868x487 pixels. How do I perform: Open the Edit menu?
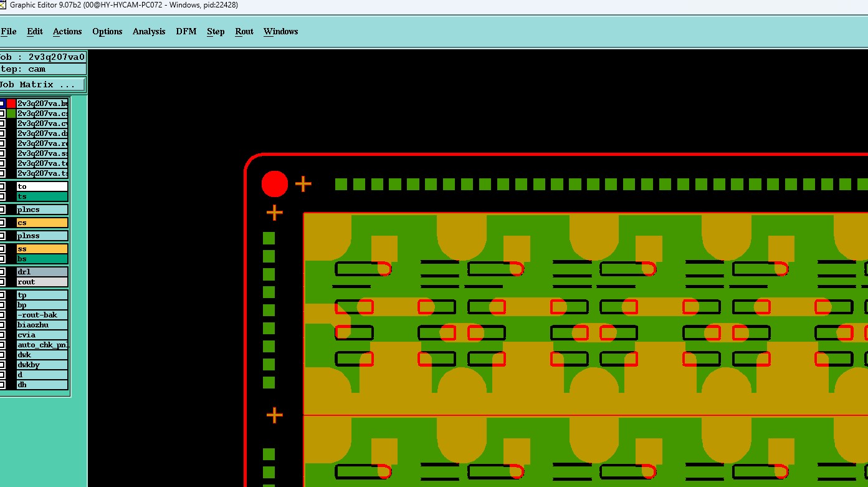click(x=35, y=31)
